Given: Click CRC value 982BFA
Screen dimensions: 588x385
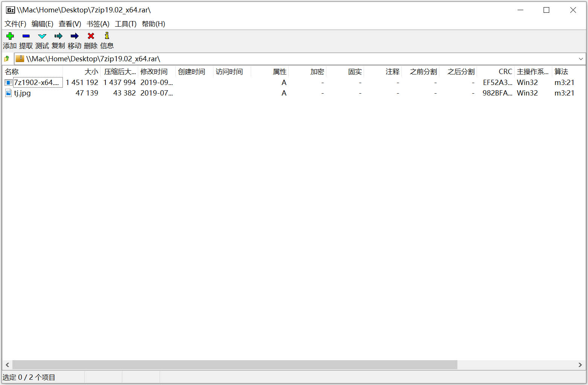Looking at the screenshot, I should (497, 93).
